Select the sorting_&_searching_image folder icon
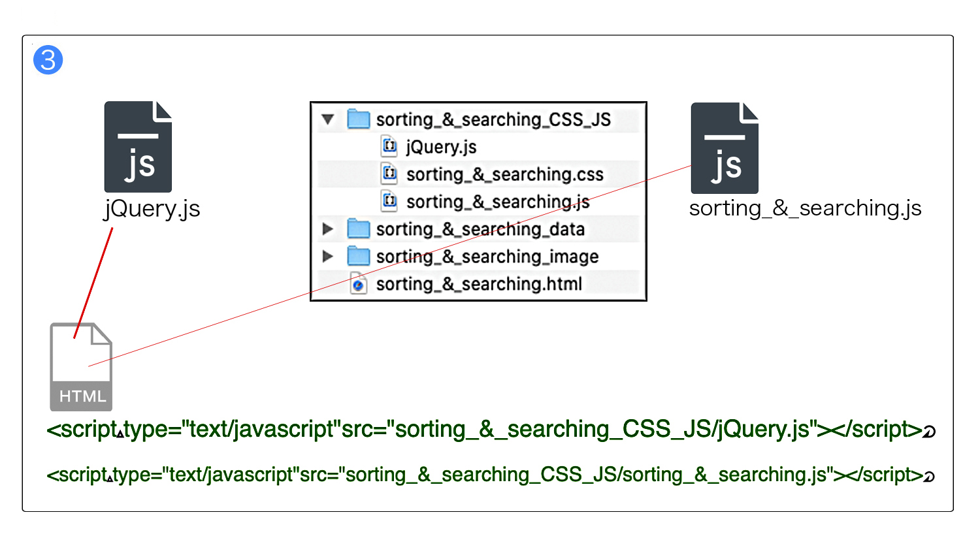The height and width of the screenshot is (553, 980). (359, 256)
